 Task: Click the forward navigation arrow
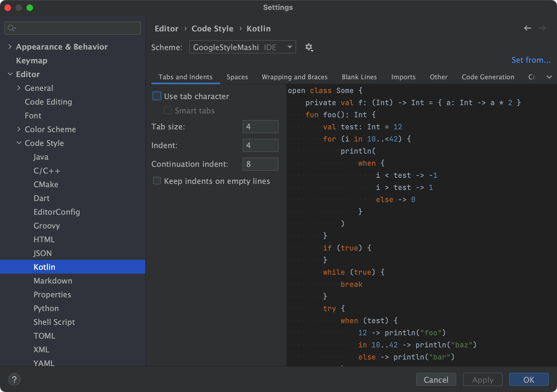(x=542, y=28)
